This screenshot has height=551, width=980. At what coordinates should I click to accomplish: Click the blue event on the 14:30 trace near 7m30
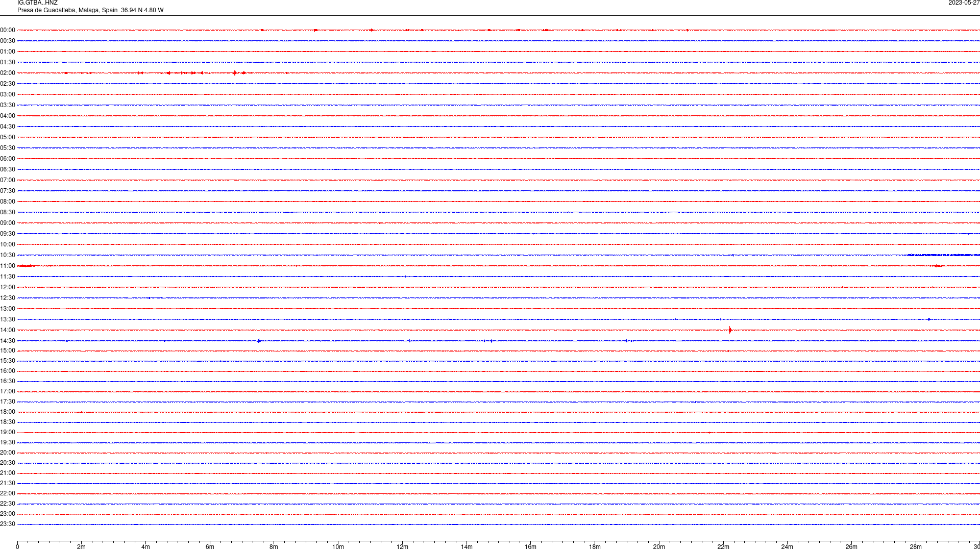[259, 341]
